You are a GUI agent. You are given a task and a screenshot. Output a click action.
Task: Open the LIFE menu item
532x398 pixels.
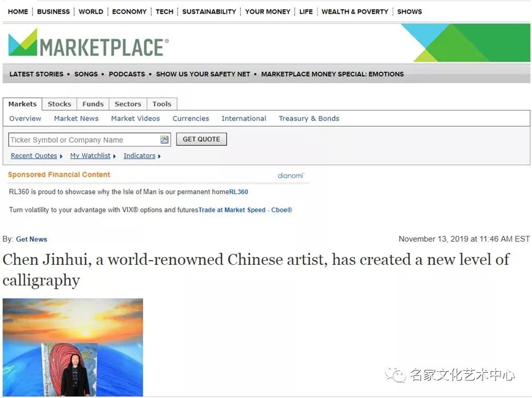point(306,12)
